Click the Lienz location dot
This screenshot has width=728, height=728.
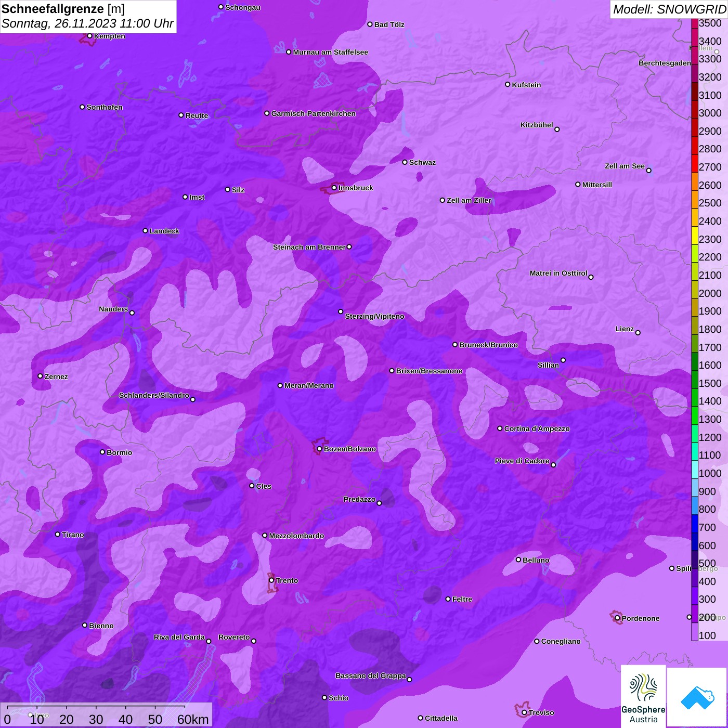pos(638,333)
